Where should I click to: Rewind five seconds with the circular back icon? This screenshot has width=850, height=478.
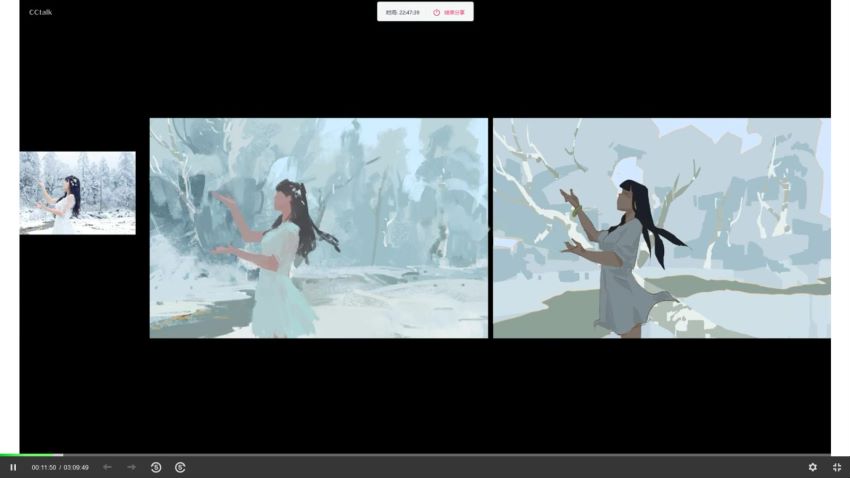pos(156,467)
